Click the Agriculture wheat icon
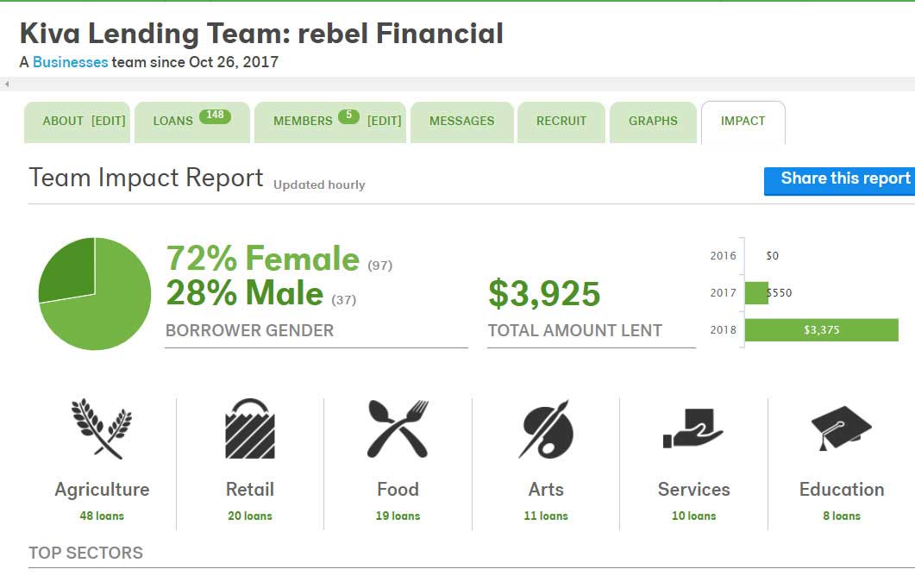The width and height of the screenshot is (915, 588). (102, 428)
